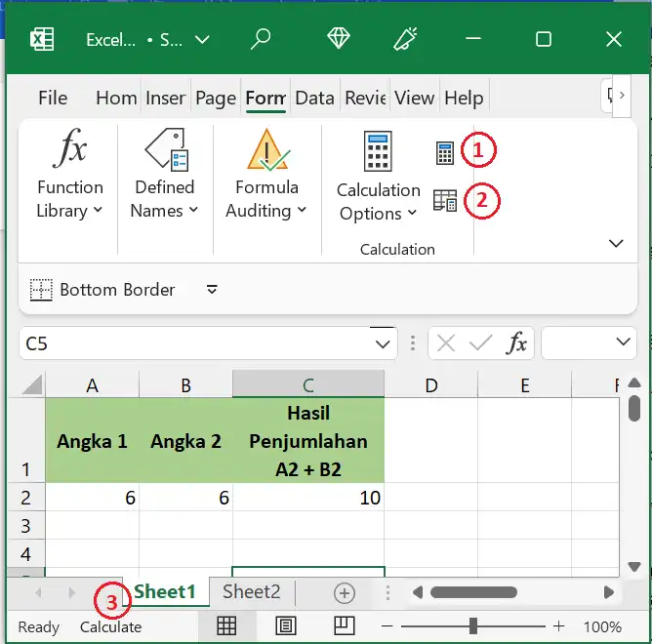
Task: Switch to the Review ribbon tab
Action: coord(365,99)
